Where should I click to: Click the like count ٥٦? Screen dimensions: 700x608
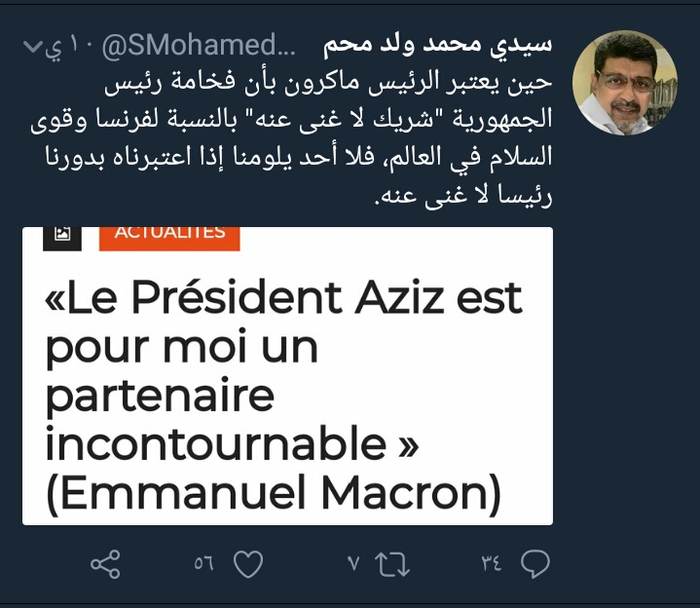204,563
